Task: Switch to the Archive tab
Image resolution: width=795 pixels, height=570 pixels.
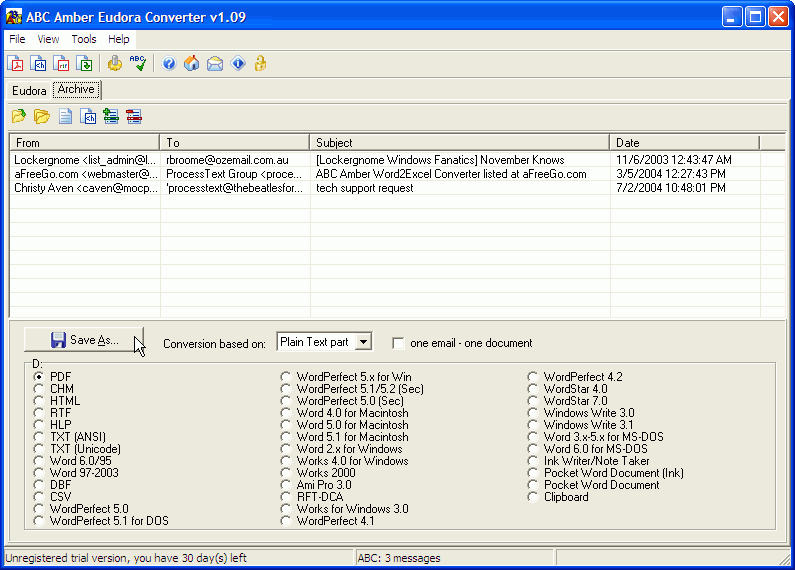Action: [x=76, y=89]
